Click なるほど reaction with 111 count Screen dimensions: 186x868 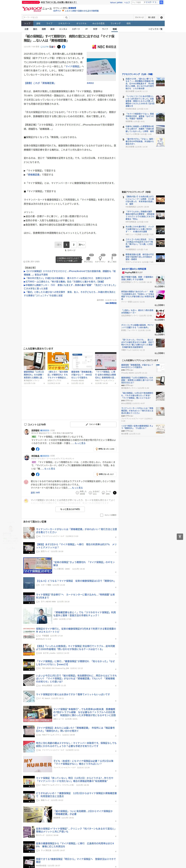[x=94, y=493]
